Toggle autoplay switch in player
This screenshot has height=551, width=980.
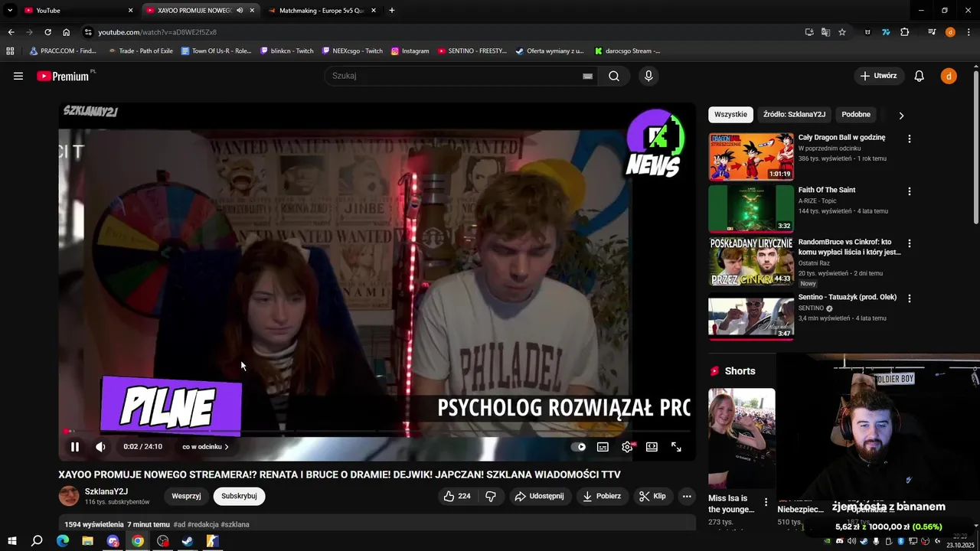click(578, 447)
